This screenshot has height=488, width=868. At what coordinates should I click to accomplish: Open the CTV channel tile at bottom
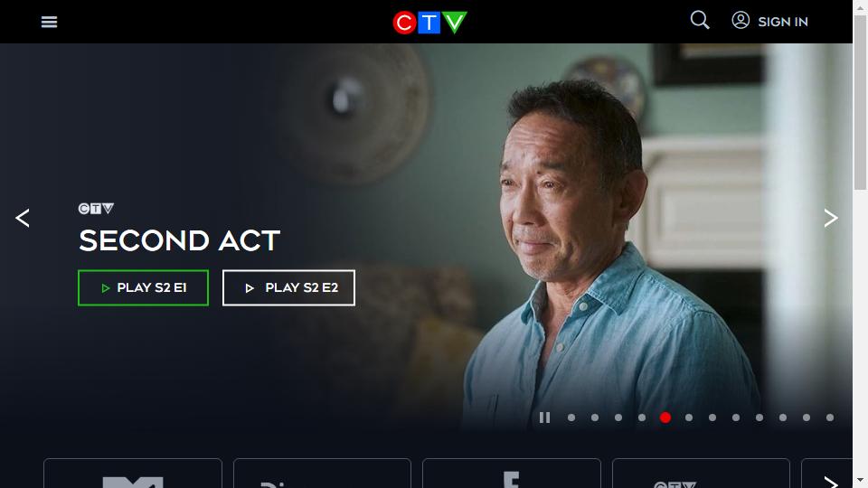tap(701, 474)
